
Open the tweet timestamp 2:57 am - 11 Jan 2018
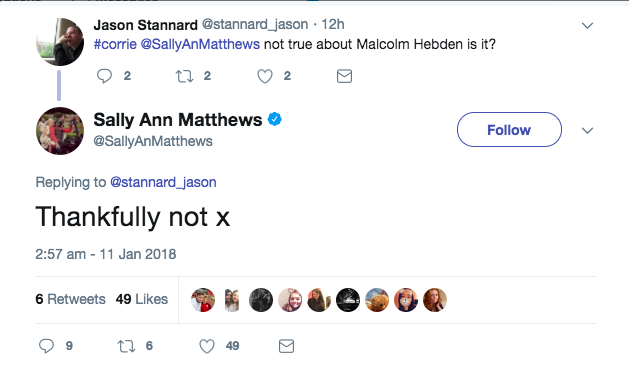point(106,254)
